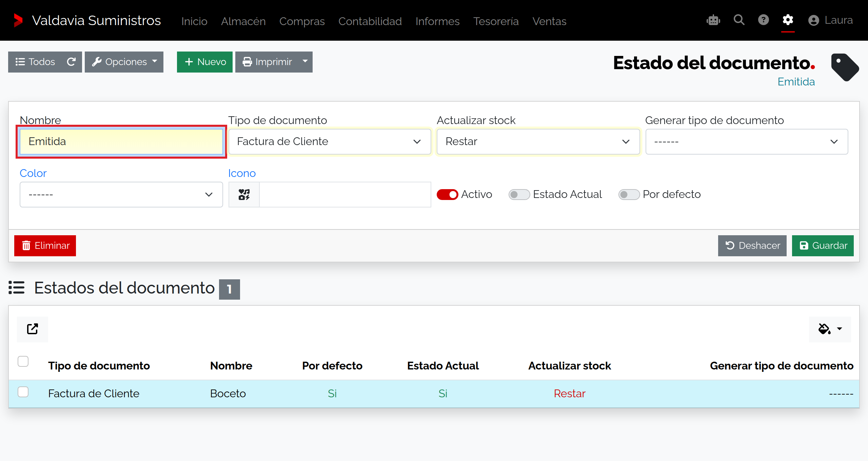Open the Tesorería menu
Screen dimensions: 868x461
tap(496, 21)
